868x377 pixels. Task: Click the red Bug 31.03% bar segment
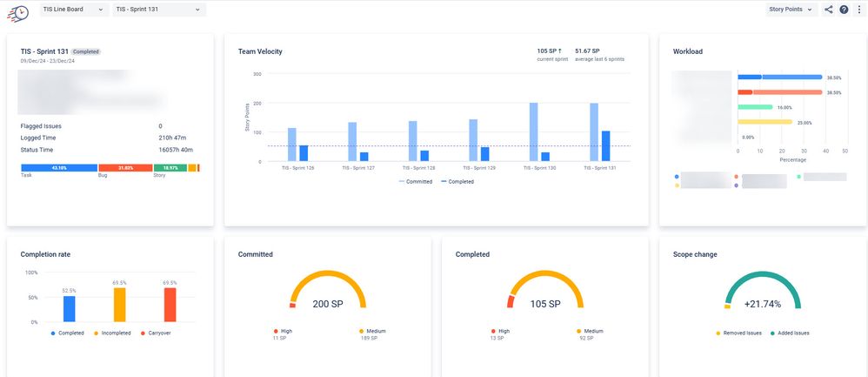125,167
